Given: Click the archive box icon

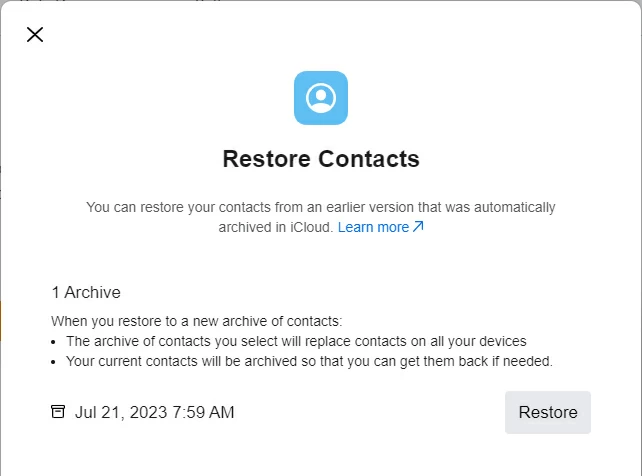Looking at the screenshot, I should point(58,412).
